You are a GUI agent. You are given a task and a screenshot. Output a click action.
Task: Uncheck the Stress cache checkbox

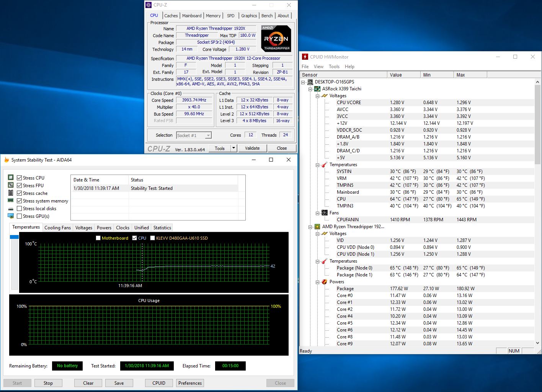pyautogui.click(x=20, y=193)
